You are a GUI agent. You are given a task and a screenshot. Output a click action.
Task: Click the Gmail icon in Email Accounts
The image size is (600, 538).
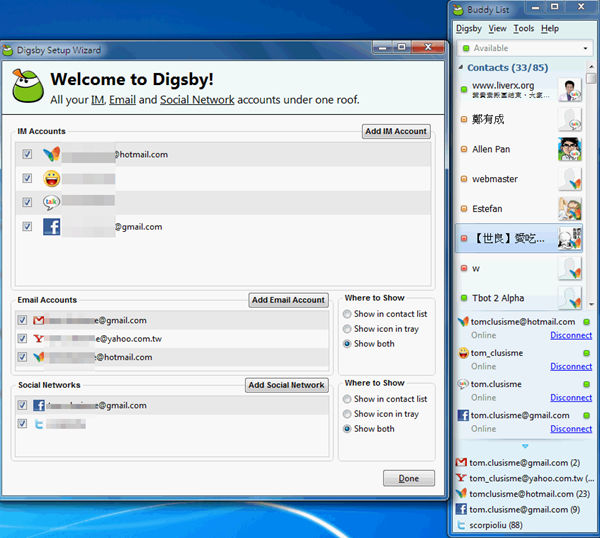pyautogui.click(x=39, y=321)
